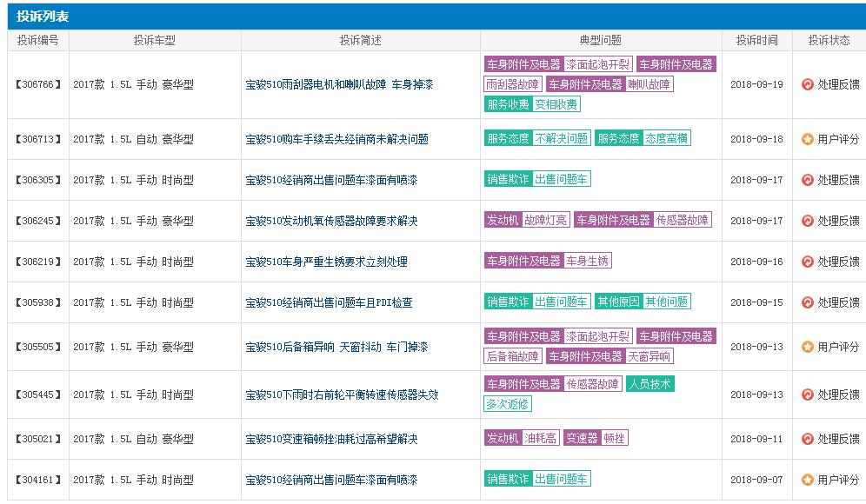
Task: Click the 车身生锈 tag for complaint 306219
Action: click(x=589, y=260)
